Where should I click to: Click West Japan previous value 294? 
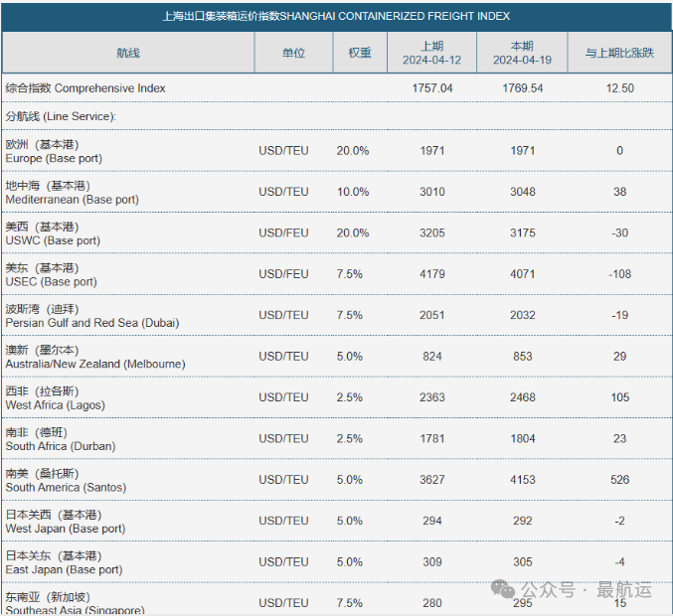pos(432,522)
